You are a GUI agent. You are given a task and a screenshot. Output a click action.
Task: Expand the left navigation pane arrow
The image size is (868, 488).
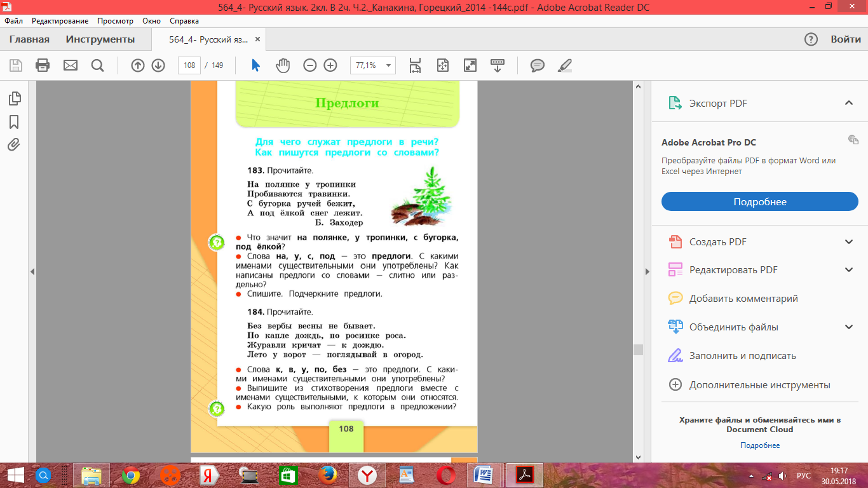pos(32,271)
